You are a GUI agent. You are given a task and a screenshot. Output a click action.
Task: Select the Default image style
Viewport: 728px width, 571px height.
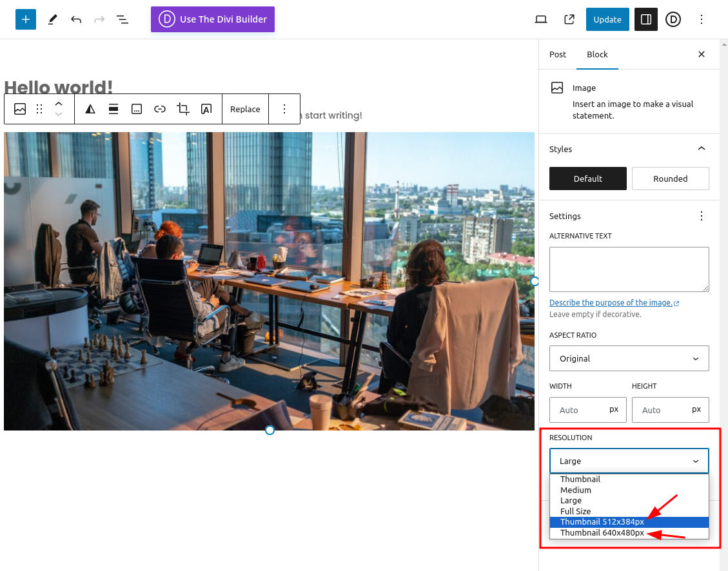(x=587, y=179)
